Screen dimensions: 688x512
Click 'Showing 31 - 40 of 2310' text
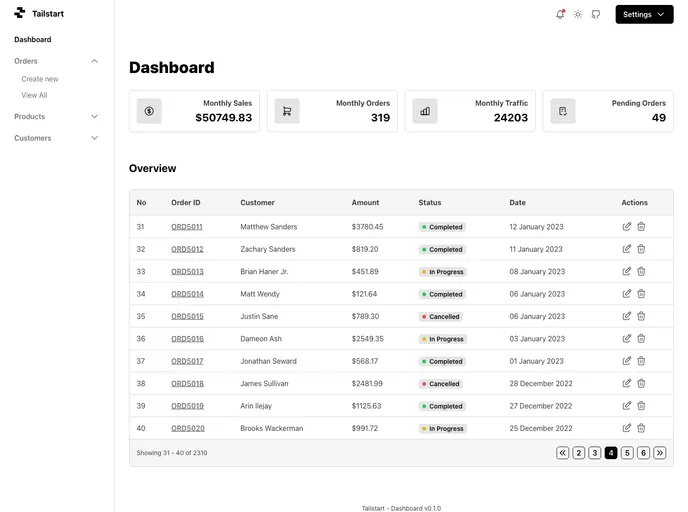tap(172, 453)
